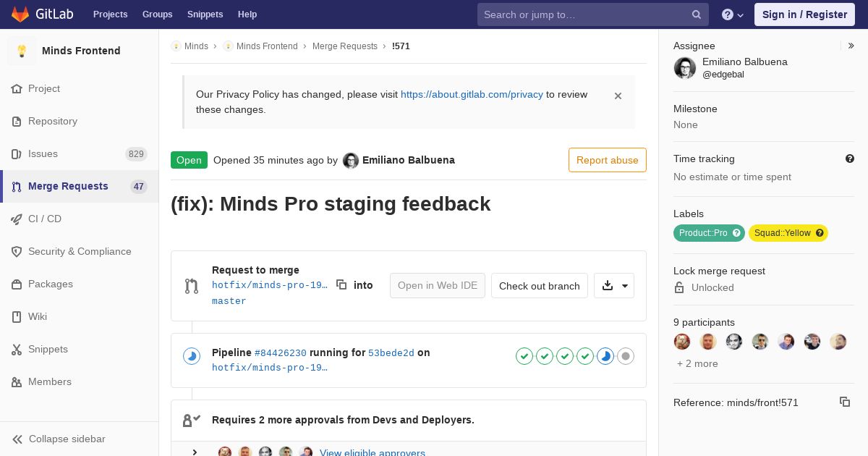
Task: Open the download dropdown button
Action: 614,285
